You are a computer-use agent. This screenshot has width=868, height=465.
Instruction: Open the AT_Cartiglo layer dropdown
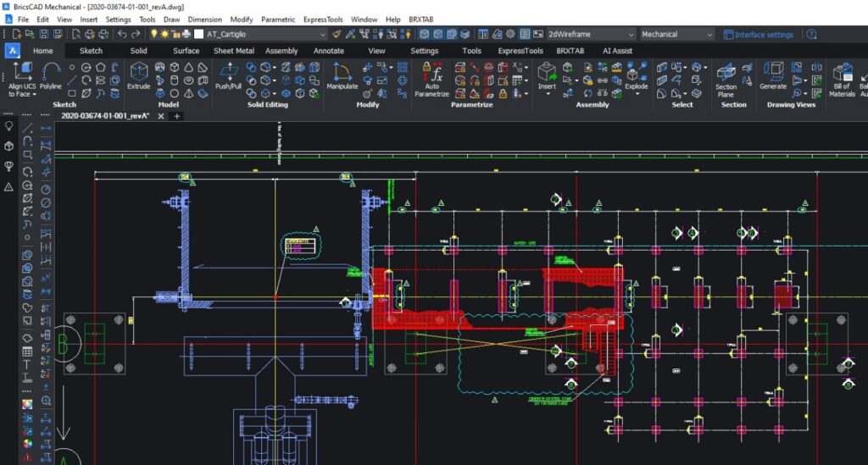click(x=320, y=35)
